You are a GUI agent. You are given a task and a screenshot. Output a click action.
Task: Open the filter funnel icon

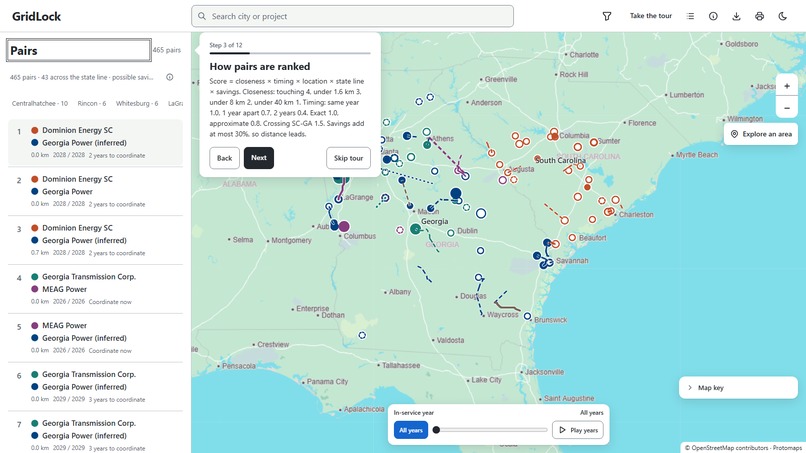(607, 16)
